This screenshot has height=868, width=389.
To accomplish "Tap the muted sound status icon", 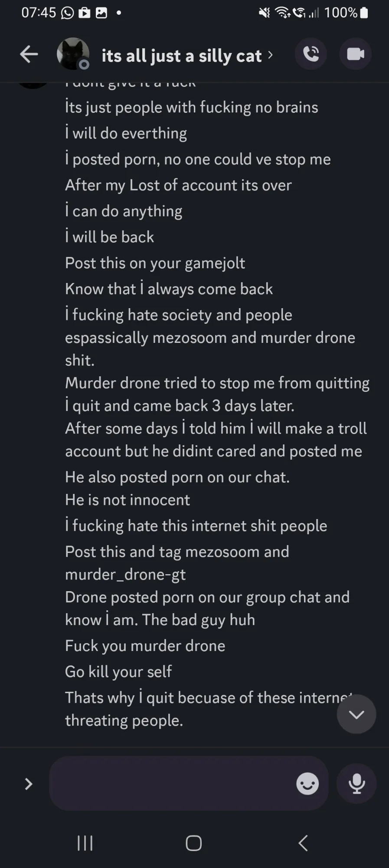I will click(x=264, y=13).
